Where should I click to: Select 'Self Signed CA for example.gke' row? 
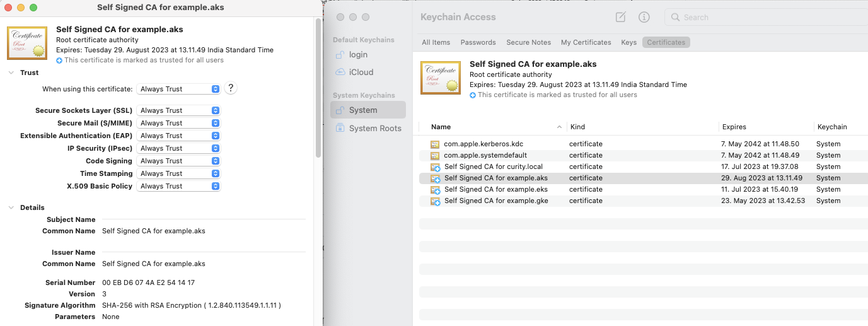point(644,201)
